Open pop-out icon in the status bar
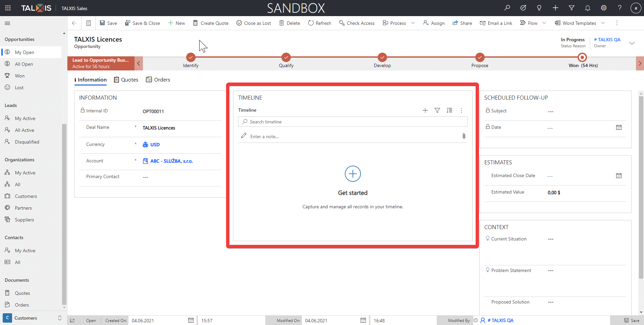Viewport: 644px width, 325px height. [x=72, y=321]
